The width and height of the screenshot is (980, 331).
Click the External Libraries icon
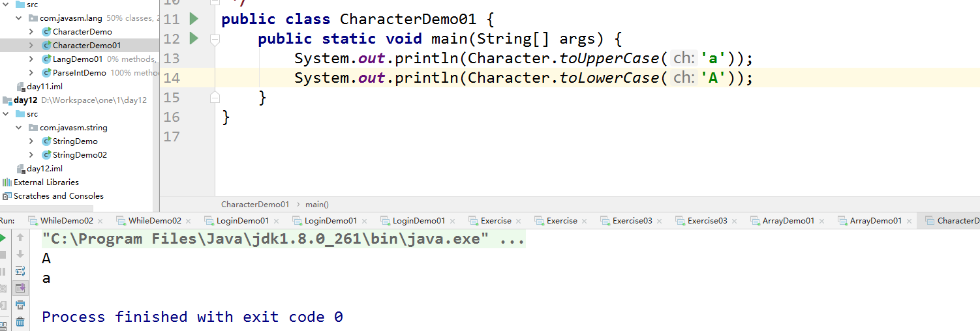(x=7, y=182)
